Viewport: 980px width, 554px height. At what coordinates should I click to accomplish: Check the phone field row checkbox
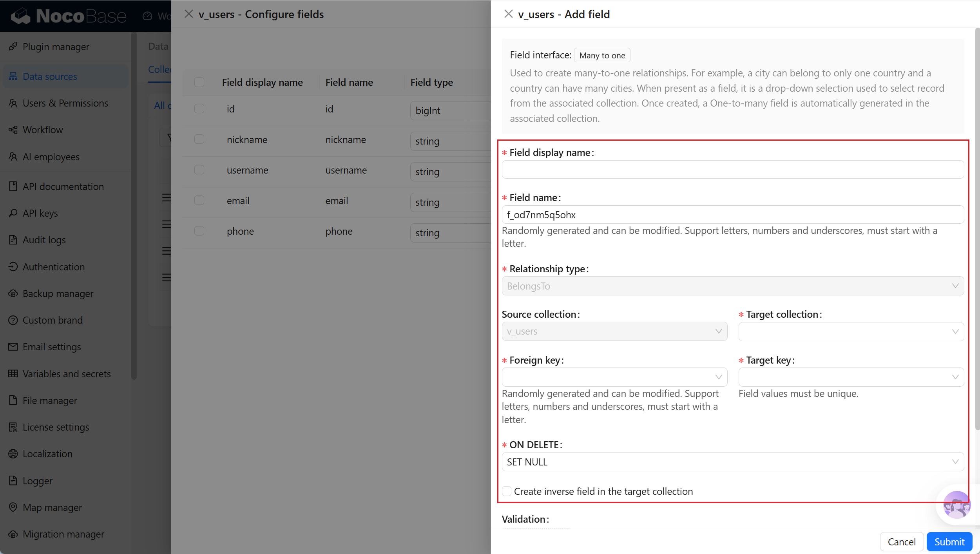[199, 231]
